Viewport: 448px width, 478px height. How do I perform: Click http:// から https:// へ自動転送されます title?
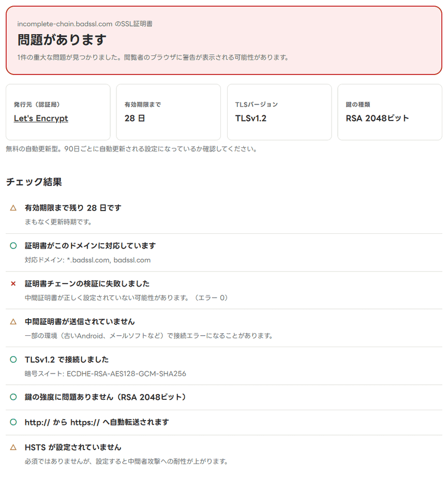(97, 422)
